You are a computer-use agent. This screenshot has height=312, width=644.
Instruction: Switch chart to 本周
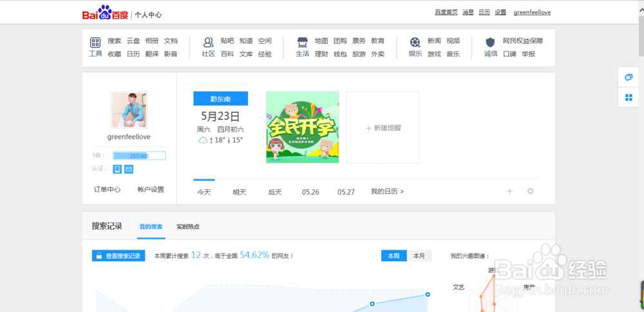point(394,256)
